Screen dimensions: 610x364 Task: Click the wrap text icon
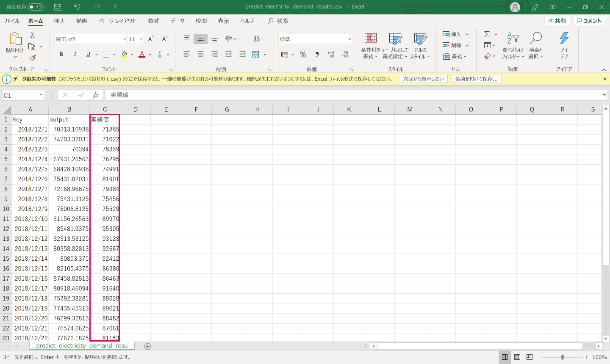pos(257,39)
